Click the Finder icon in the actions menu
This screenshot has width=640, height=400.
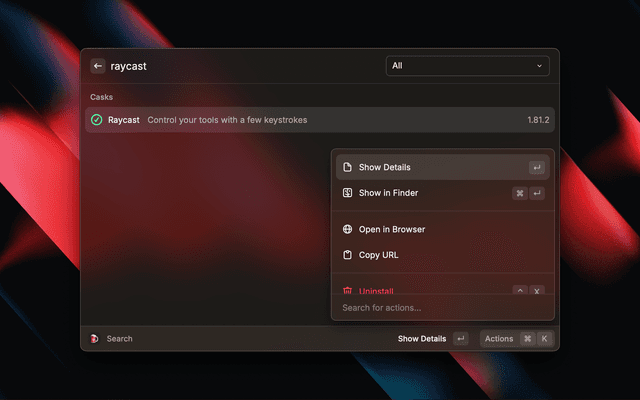click(x=347, y=193)
